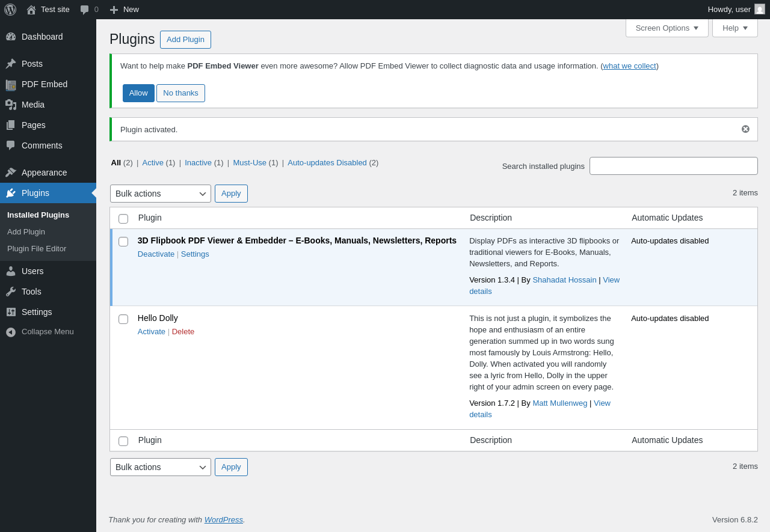The image size is (770, 532).
Task: Click the Collapse Menu arrow icon
Action: 11,332
